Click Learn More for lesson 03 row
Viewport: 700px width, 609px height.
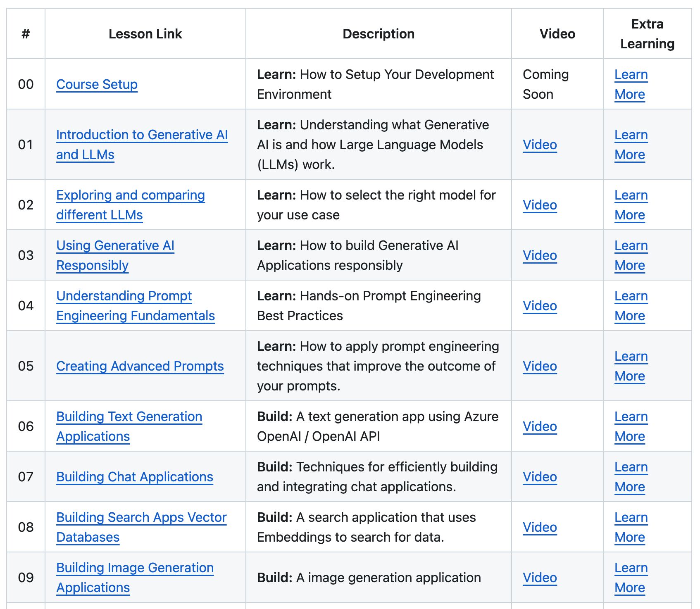point(631,246)
